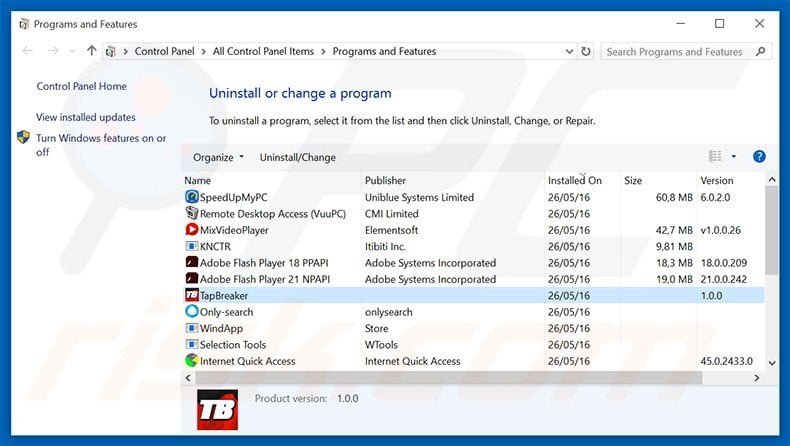790x446 pixels.
Task: Click Control Panel in the breadcrumb
Action: point(164,51)
